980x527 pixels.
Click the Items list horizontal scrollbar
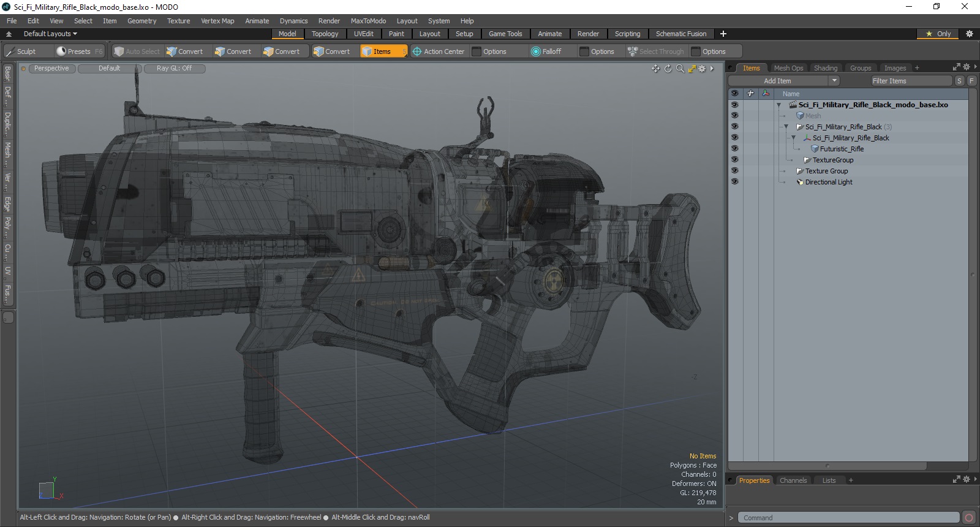click(827, 466)
